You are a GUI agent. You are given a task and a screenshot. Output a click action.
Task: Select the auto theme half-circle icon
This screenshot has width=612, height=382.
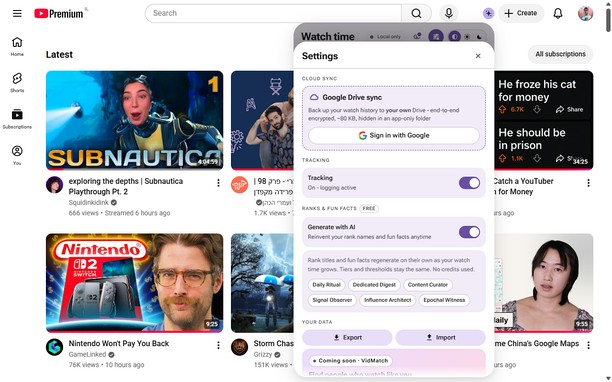[x=454, y=37]
